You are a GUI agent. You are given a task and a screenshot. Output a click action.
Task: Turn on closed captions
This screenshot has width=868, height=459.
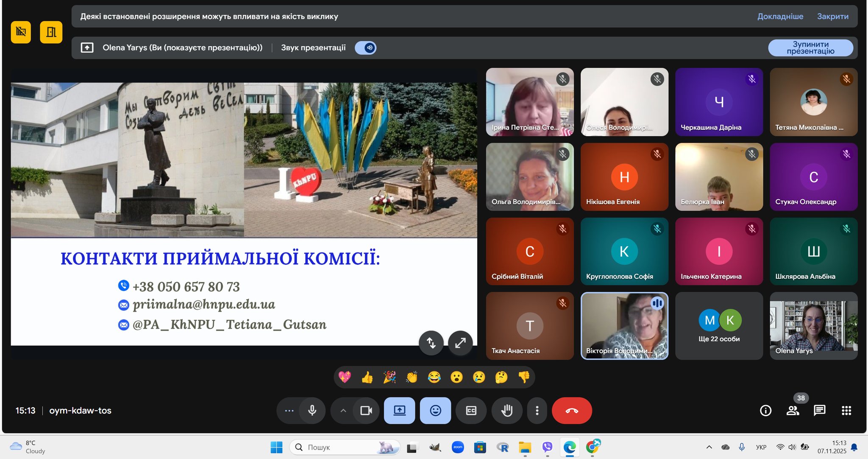click(471, 410)
